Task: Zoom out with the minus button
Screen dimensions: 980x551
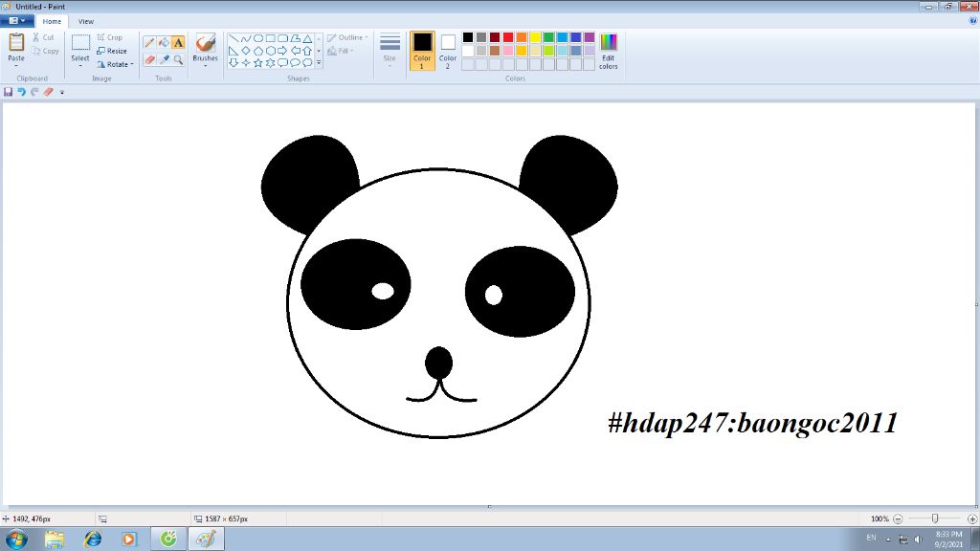Action: pyautogui.click(x=898, y=518)
